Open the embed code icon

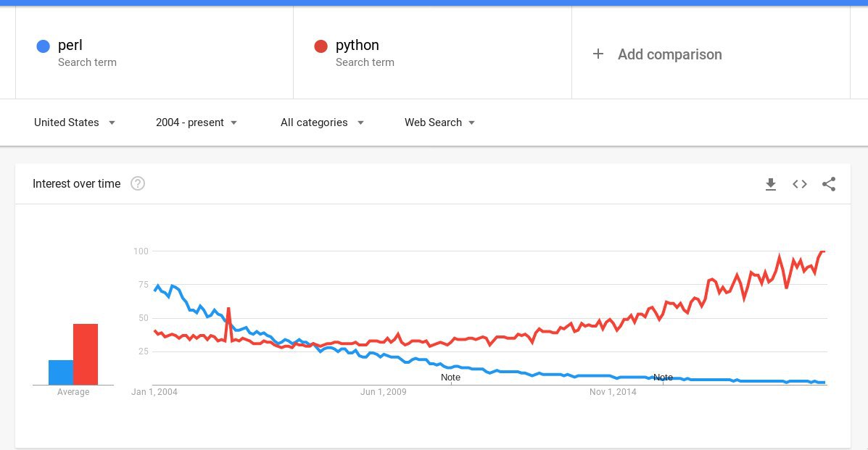[x=799, y=184]
